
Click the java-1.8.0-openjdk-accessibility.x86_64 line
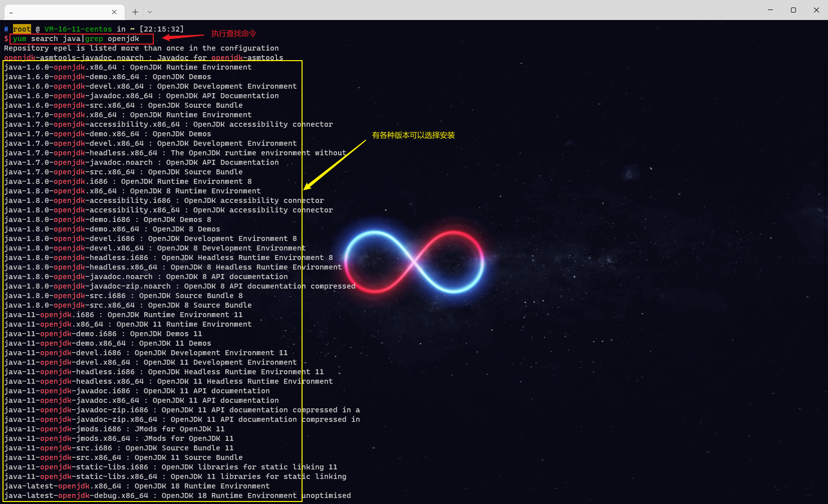click(x=168, y=210)
